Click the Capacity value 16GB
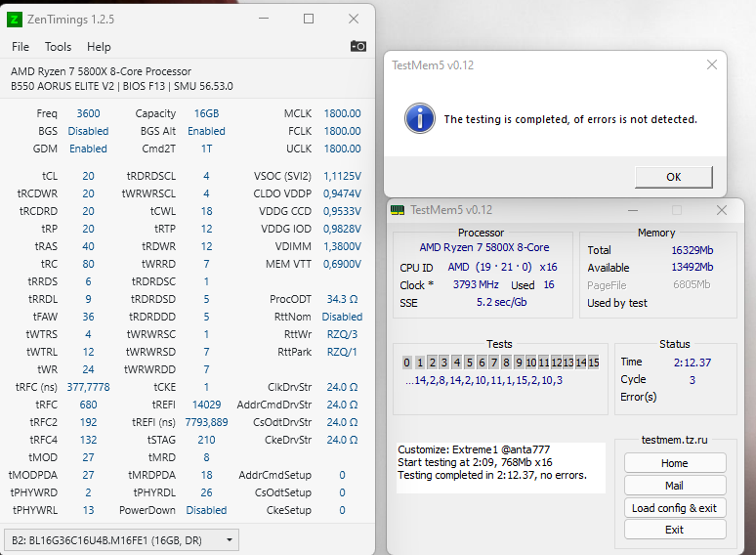The width and height of the screenshot is (756, 555). tap(206, 113)
